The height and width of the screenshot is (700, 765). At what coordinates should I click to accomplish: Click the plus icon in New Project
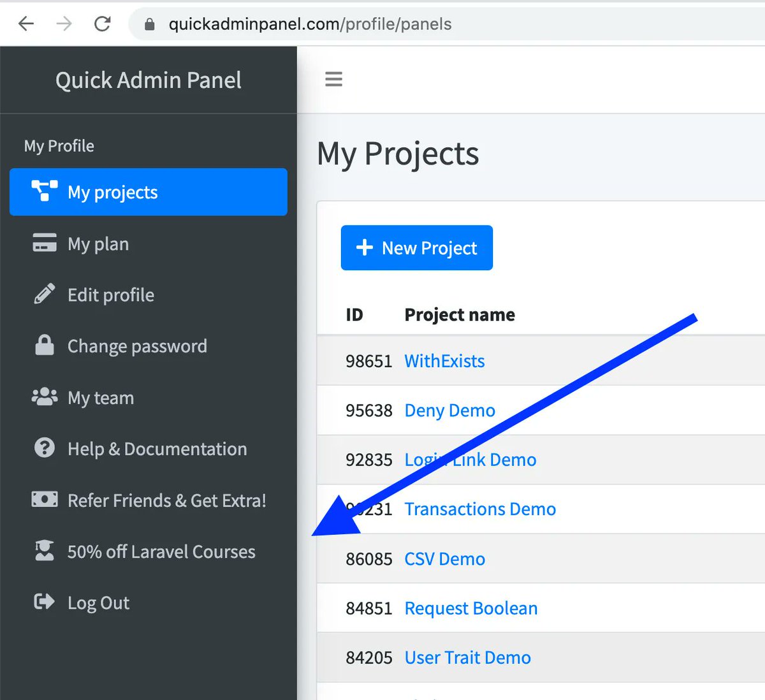click(365, 247)
